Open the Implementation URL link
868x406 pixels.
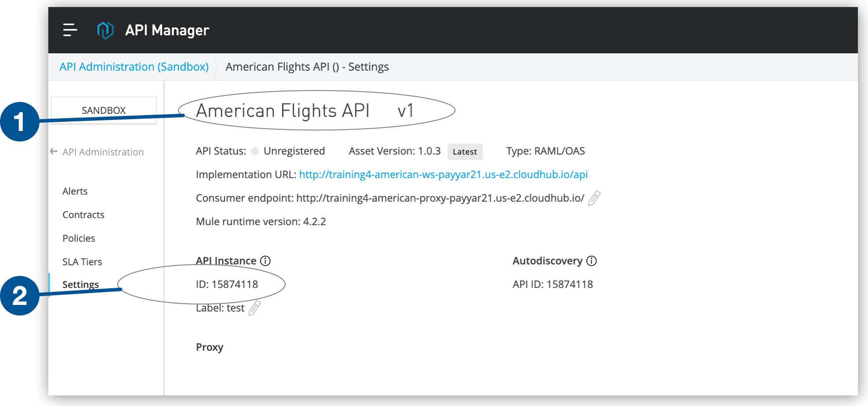point(443,174)
